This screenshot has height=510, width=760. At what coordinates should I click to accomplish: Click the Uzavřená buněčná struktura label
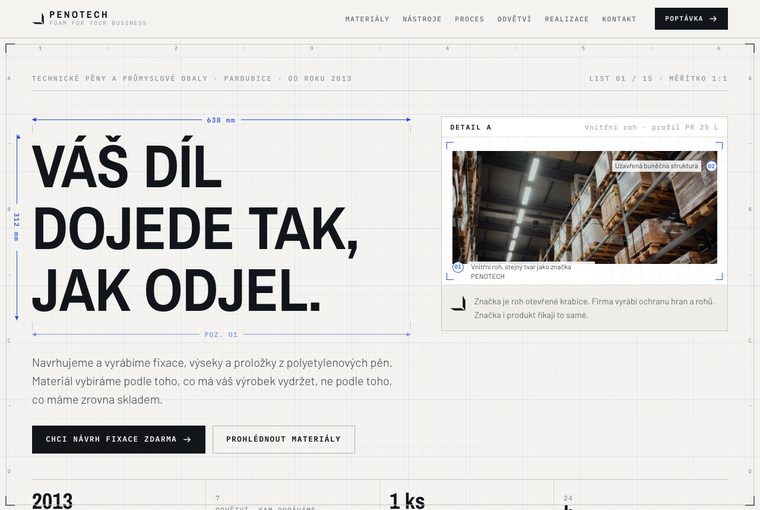(656, 166)
